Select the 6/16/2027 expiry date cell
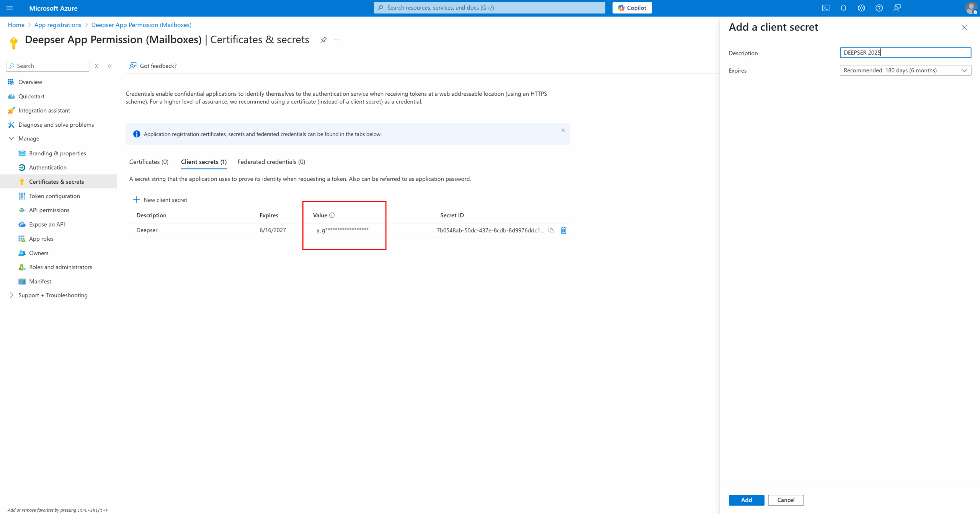This screenshot has height=514, width=980. pos(273,230)
